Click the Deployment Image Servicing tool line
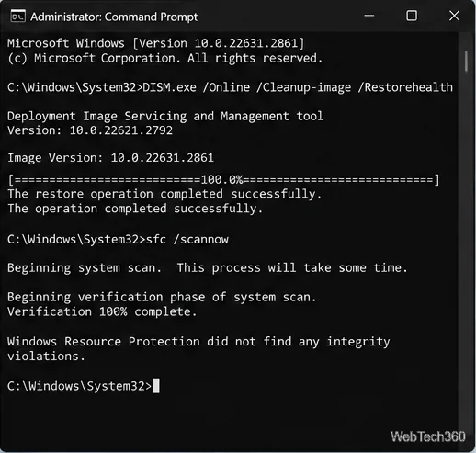Viewport: 476px width, 453px height. click(165, 116)
